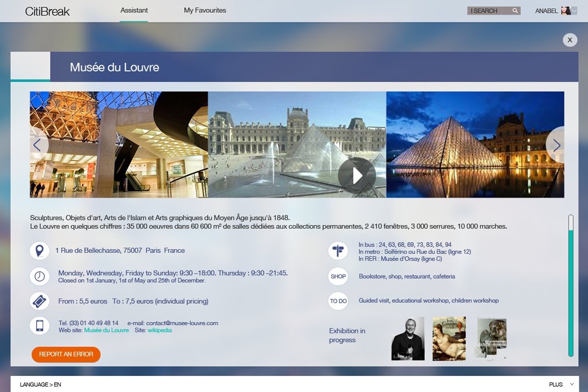This screenshot has height=392, width=588.
Task: Click the REPORT AN ERROR button
Action: pyautogui.click(x=66, y=354)
